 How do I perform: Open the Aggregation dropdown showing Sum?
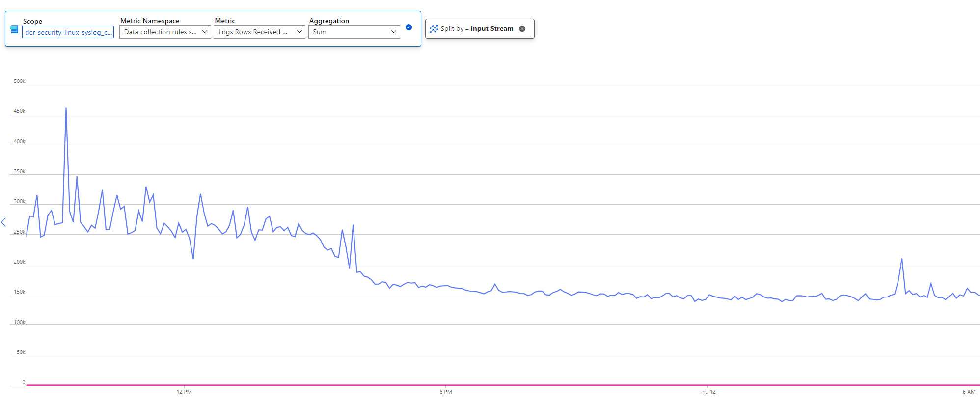pos(354,32)
